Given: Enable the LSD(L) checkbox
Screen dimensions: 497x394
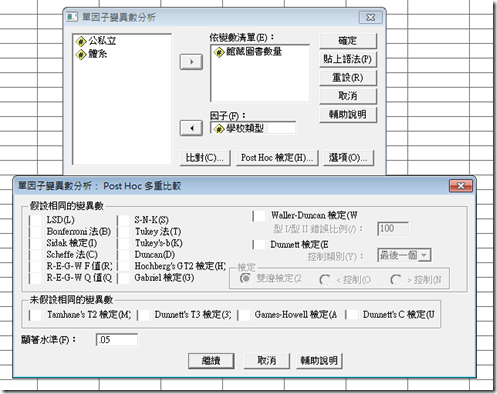Looking at the screenshot, I should tap(36, 220).
